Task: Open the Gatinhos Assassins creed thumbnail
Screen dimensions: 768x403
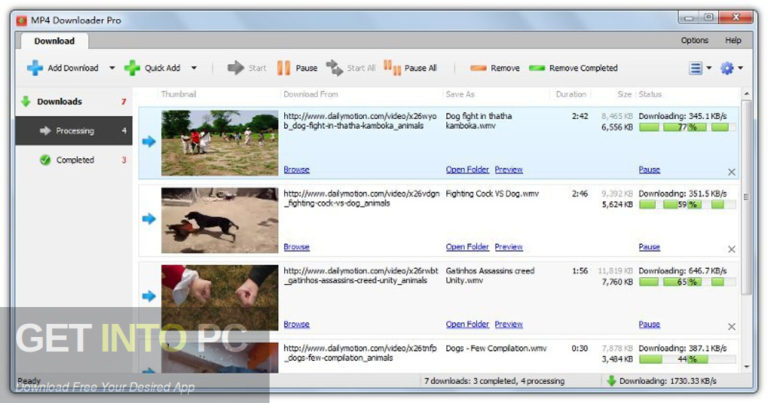Action: point(219,298)
